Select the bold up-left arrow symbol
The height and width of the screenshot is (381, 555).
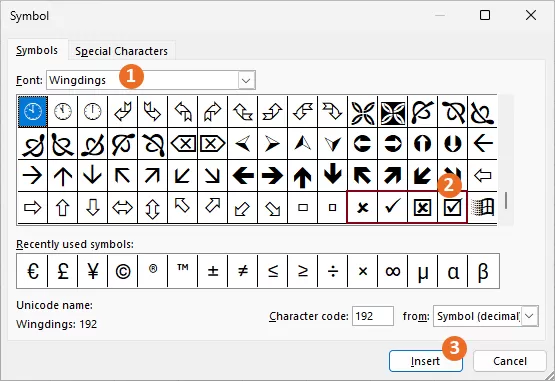362,175
